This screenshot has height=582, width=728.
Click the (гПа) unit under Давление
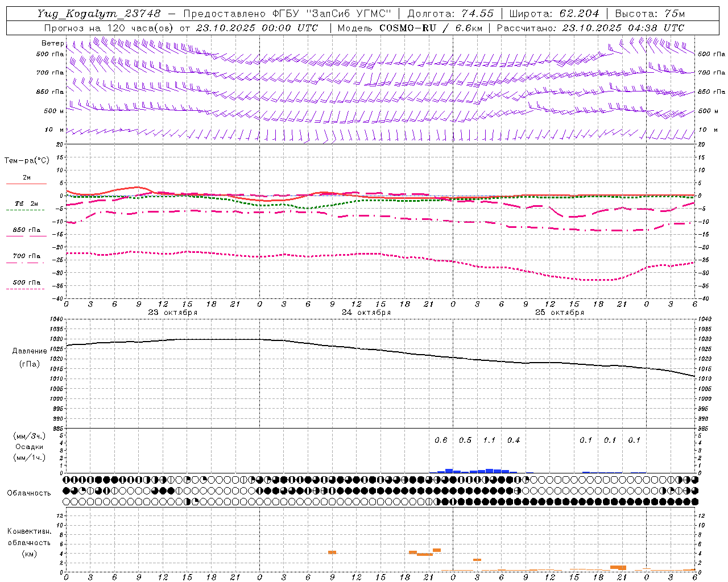pyautogui.click(x=30, y=364)
